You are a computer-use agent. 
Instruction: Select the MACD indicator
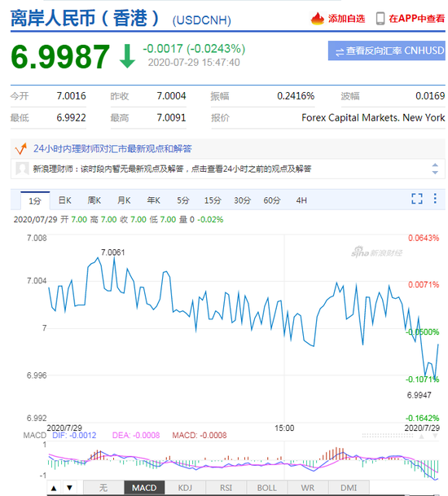point(144,488)
